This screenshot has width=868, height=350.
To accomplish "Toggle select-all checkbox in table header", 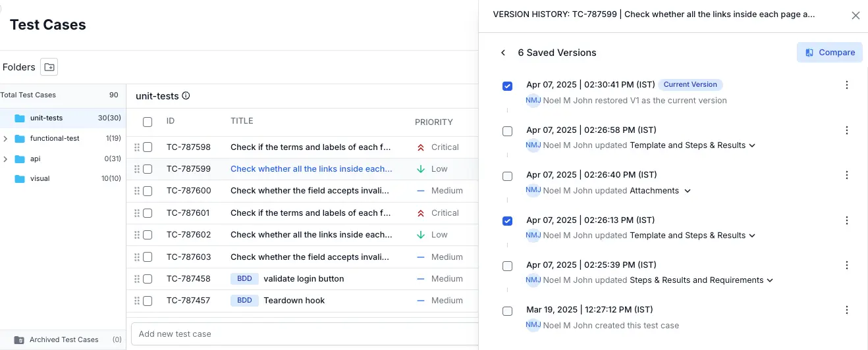I will (148, 122).
